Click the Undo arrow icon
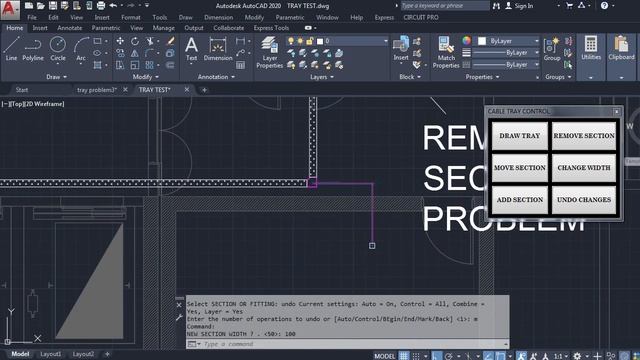The height and width of the screenshot is (360, 640). pos(113,6)
